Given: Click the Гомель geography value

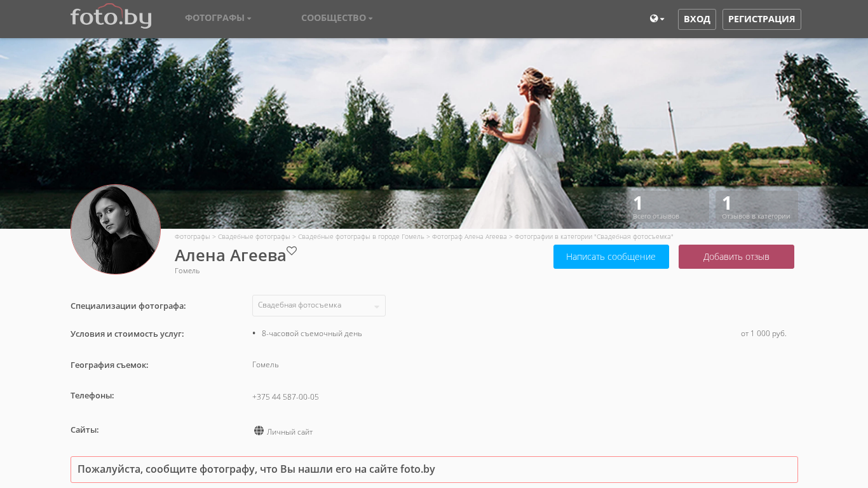Looking at the screenshot, I should point(266,365).
